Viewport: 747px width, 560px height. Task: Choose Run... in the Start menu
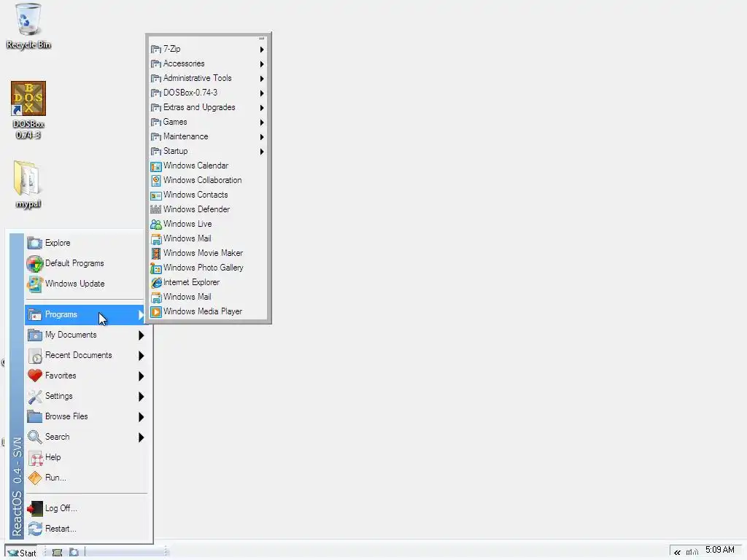[85, 478]
